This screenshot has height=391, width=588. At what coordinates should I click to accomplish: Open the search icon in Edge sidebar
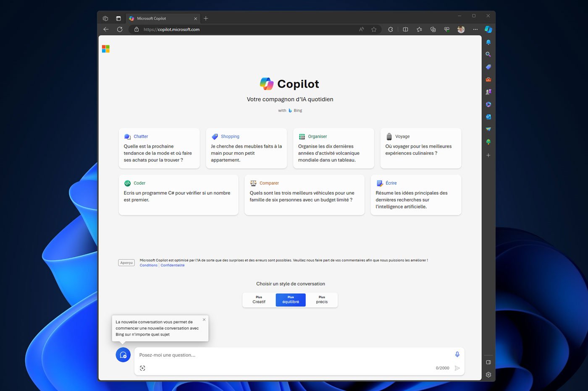[x=488, y=55]
